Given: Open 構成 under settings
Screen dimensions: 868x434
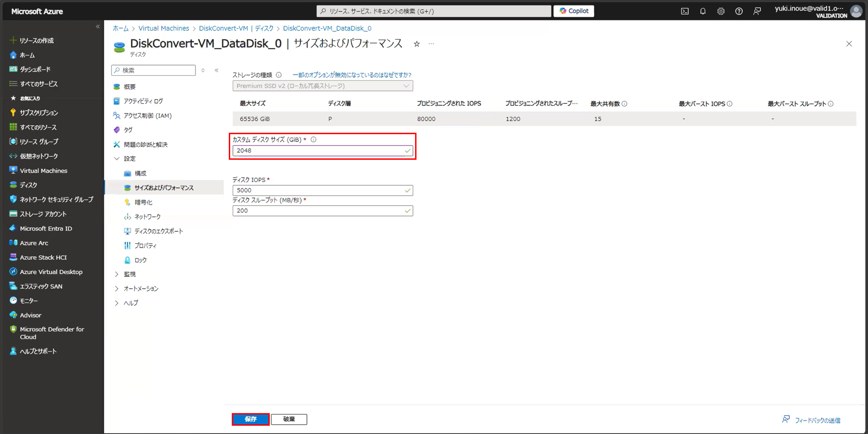Looking at the screenshot, I should coord(135,173).
